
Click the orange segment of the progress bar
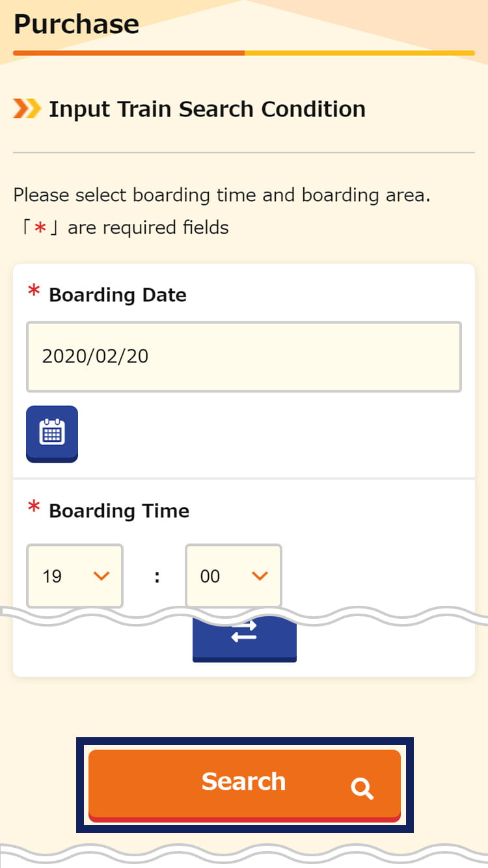coord(129,53)
